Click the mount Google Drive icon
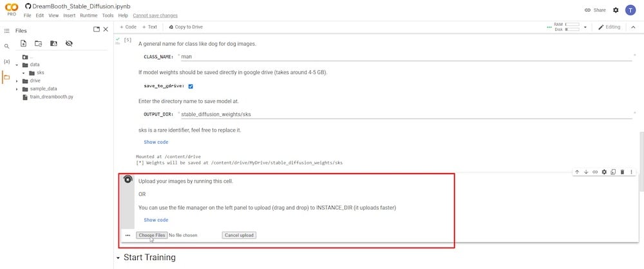The image size is (644, 269). pyautogui.click(x=53, y=43)
